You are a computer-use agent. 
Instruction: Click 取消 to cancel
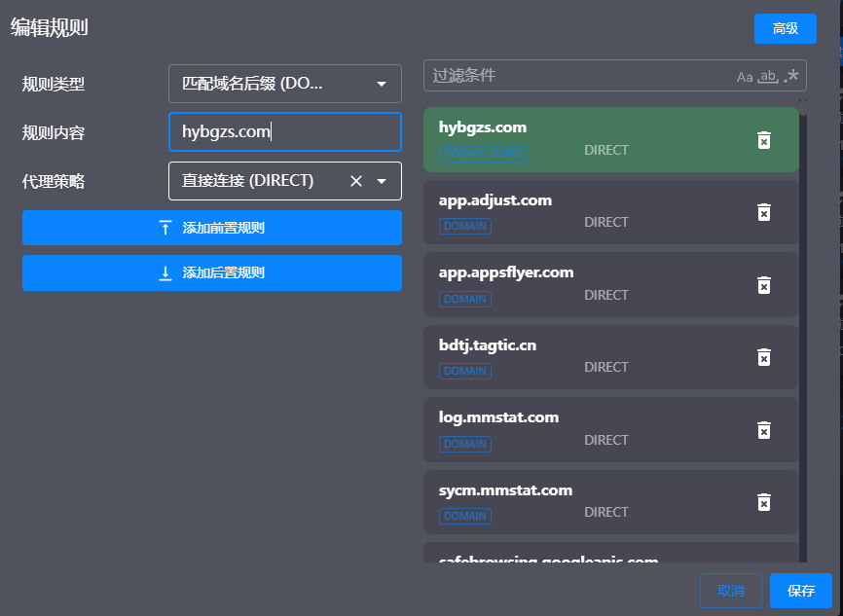[x=731, y=591]
